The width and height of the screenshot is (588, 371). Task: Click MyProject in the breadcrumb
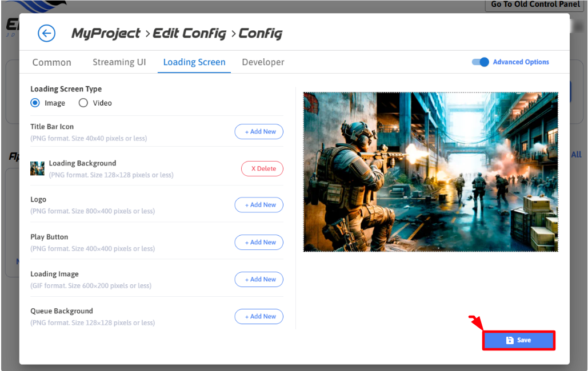106,33
